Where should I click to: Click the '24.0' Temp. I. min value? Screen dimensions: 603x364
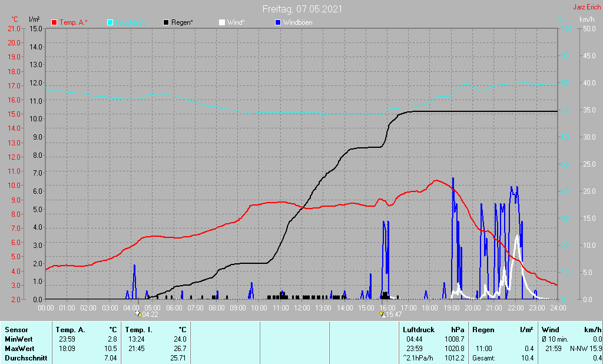(180, 339)
